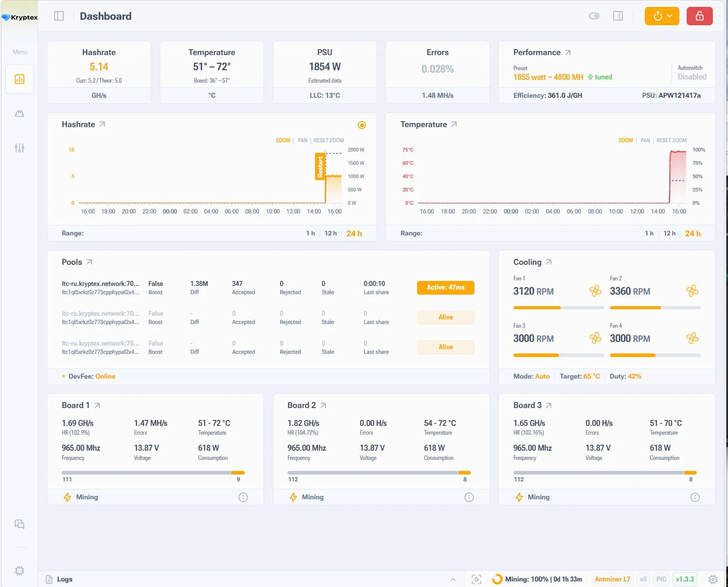Expand logs with the chevron-up arrow

453,579
